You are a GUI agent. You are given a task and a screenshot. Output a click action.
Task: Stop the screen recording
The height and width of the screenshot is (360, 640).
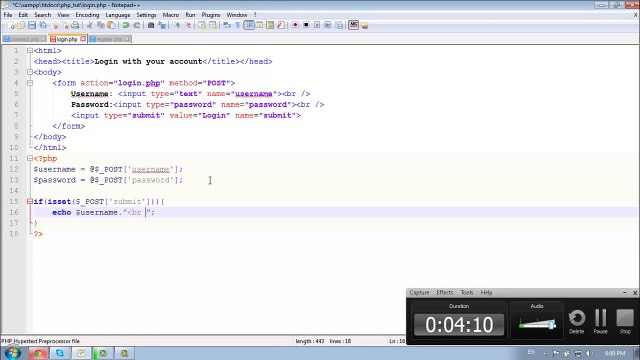tap(625, 322)
